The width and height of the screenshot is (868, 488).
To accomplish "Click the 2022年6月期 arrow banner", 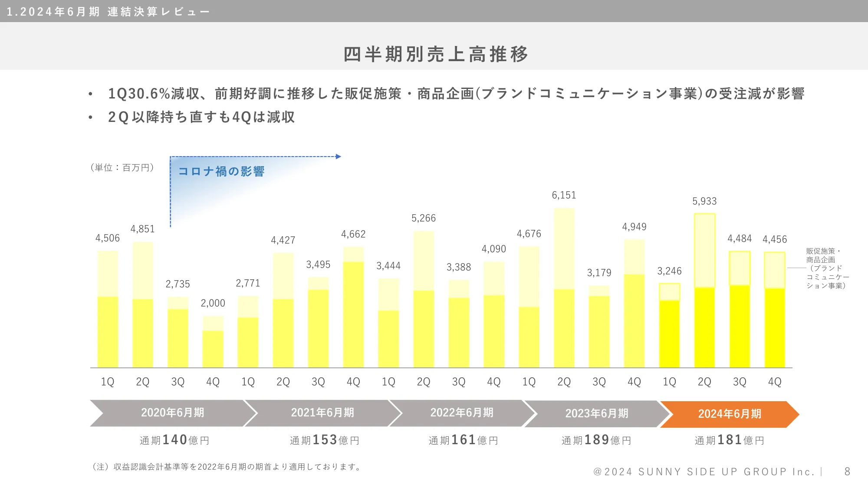I will 463,413.
